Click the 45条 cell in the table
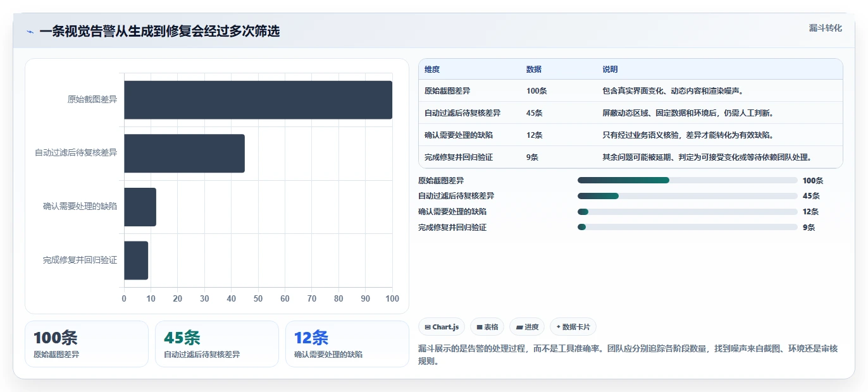Screen dimensions: 868x392 coord(535,113)
